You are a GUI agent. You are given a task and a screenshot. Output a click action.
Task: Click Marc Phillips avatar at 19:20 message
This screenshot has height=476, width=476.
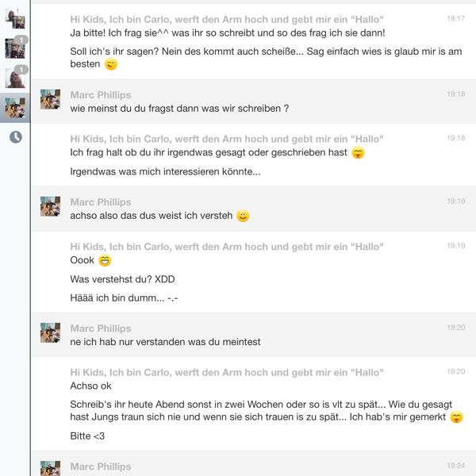[x=51, y=332]
